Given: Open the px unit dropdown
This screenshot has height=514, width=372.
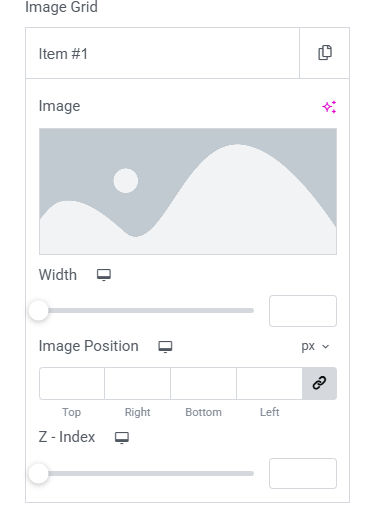Looking at the screenshot, I should (315, 346).
